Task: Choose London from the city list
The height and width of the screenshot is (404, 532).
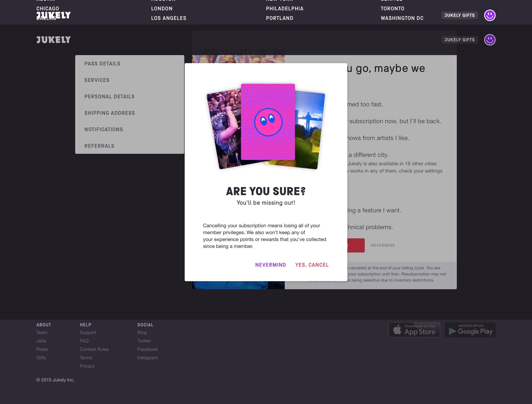Action: click(x=162, y=8)
